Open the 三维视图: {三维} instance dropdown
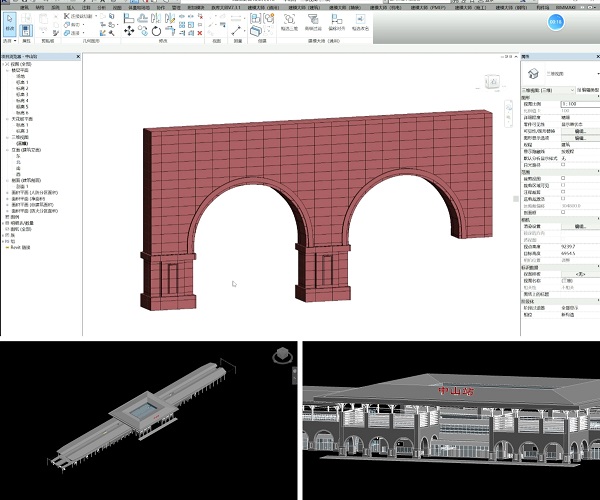This screenshot has height=500, width=600. (x=548, y=90)
